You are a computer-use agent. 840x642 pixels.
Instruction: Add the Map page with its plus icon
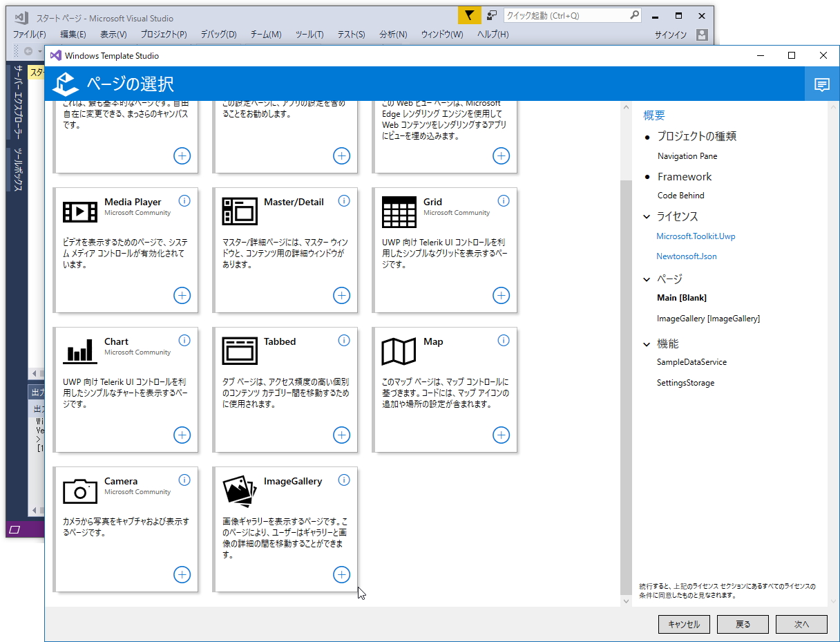(x=501, y=435)
